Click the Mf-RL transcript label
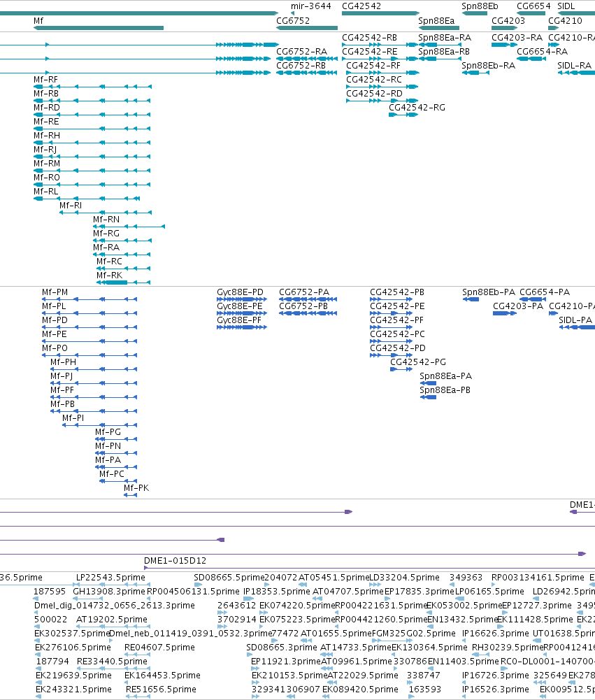Image resolution: width=595 pixels, height=700 pixels. coord(46,191)
